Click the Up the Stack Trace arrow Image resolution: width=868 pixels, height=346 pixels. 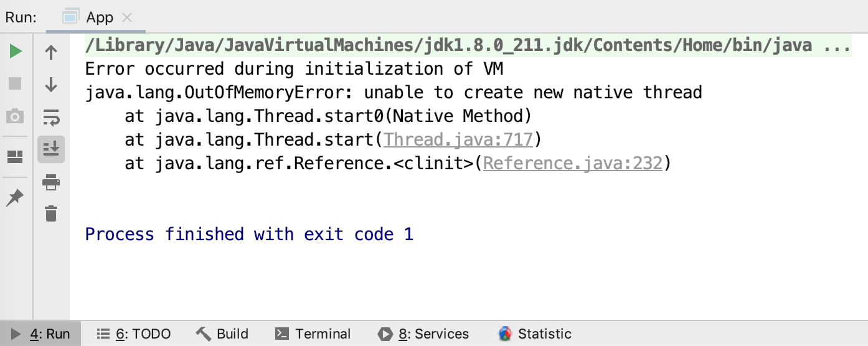coord(51,52)
